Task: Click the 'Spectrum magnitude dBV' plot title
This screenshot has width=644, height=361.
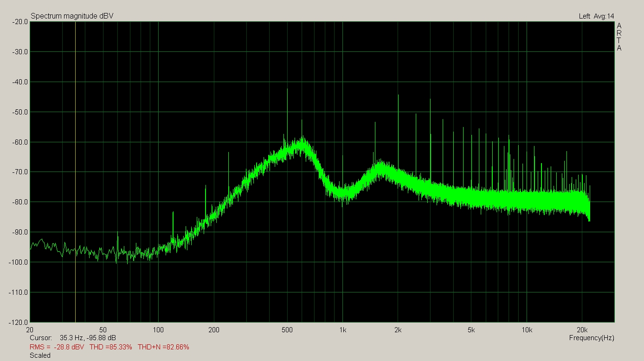Action: click(72, 16)
